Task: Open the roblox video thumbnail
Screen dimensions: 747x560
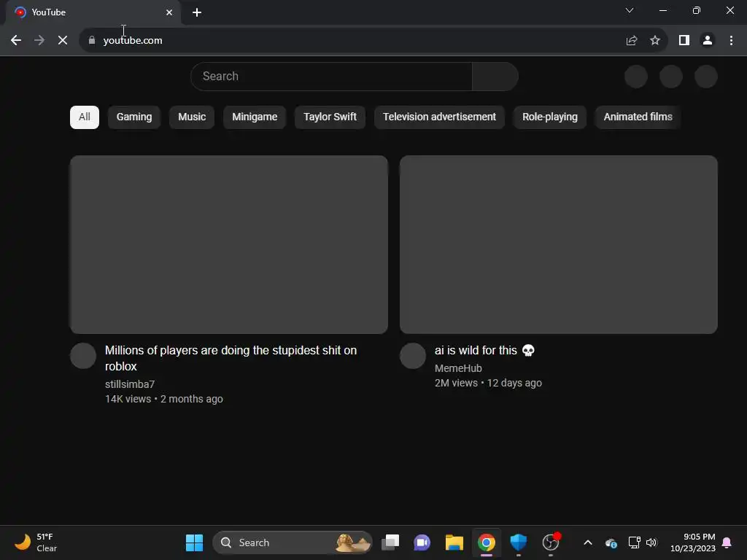Action: pos(229,244)
